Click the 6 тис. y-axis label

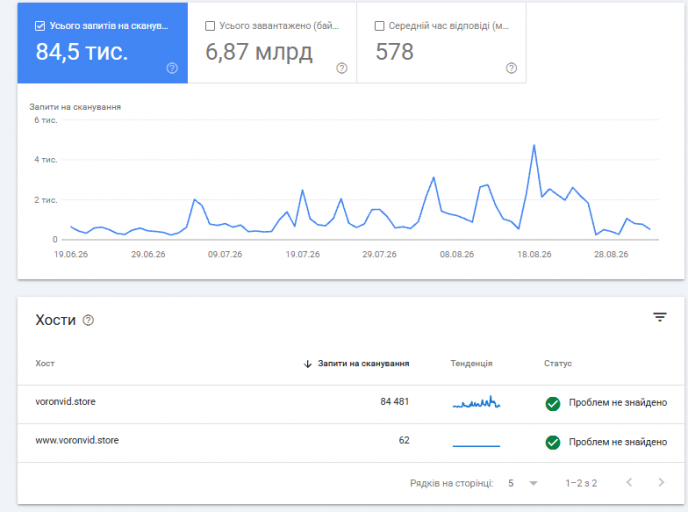point(46,120)
